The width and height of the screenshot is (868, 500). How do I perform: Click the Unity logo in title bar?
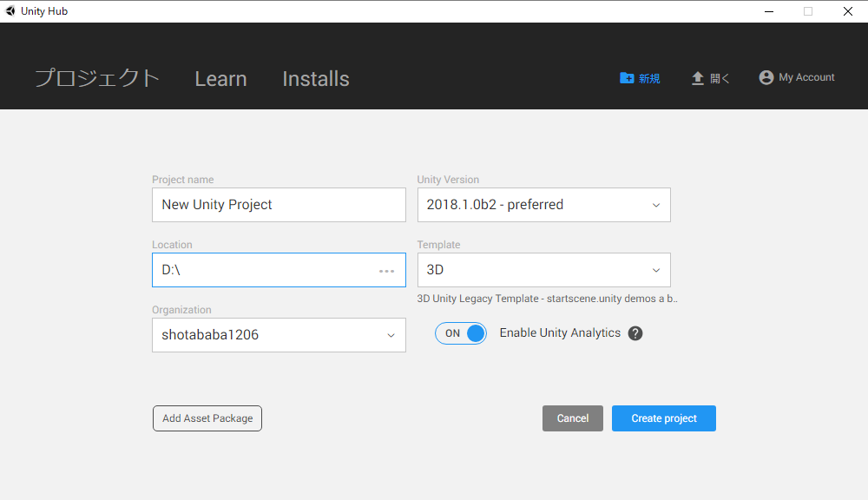coord(10,11)
